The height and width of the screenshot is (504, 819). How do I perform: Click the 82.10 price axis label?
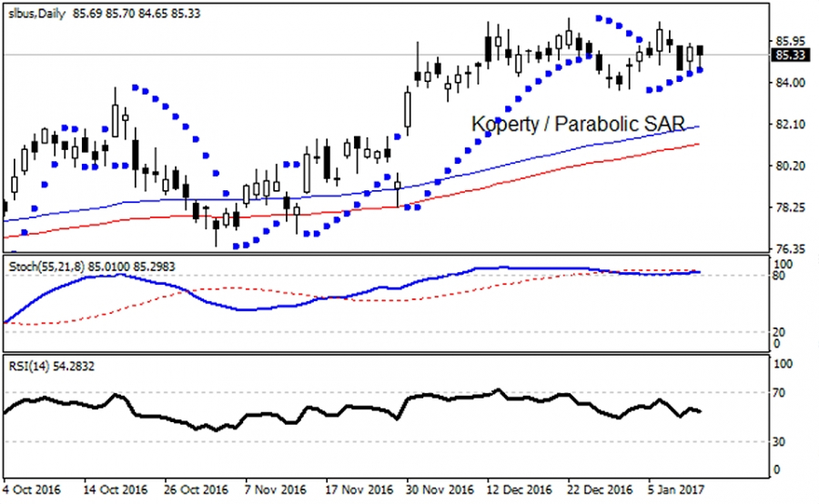click(x=786, y=125)
